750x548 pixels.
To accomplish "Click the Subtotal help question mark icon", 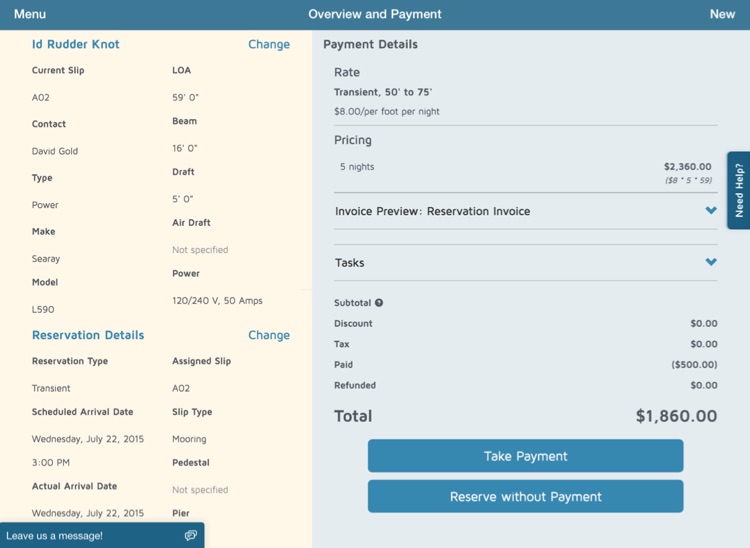I will pos(379,303).
